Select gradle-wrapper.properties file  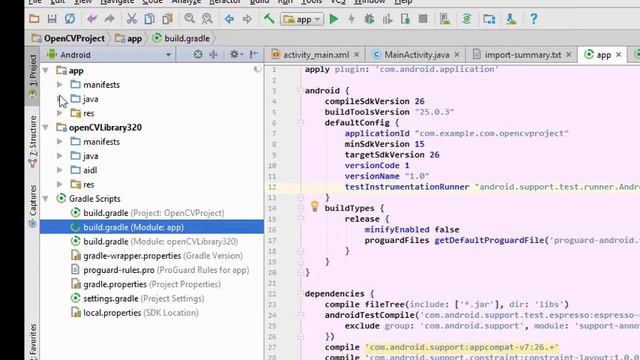[152, 256]
